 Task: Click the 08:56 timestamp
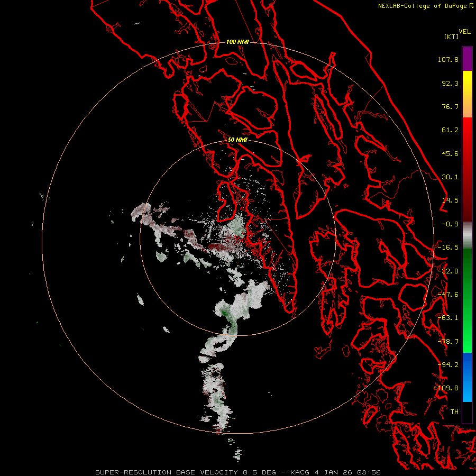pos(370,472)
